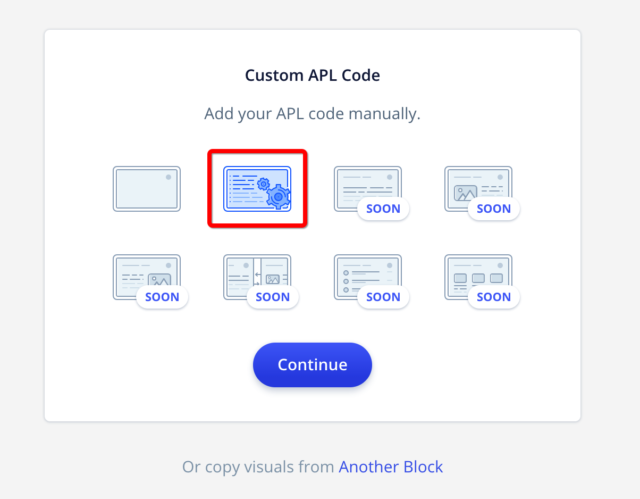Click SOON badge on list template

(x=383, y=297)
